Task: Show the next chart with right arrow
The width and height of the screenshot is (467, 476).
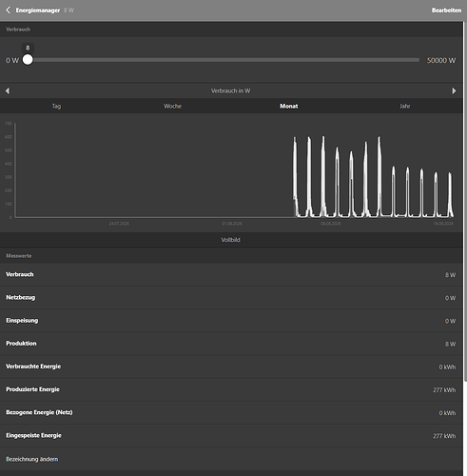Action: [454, 90]
